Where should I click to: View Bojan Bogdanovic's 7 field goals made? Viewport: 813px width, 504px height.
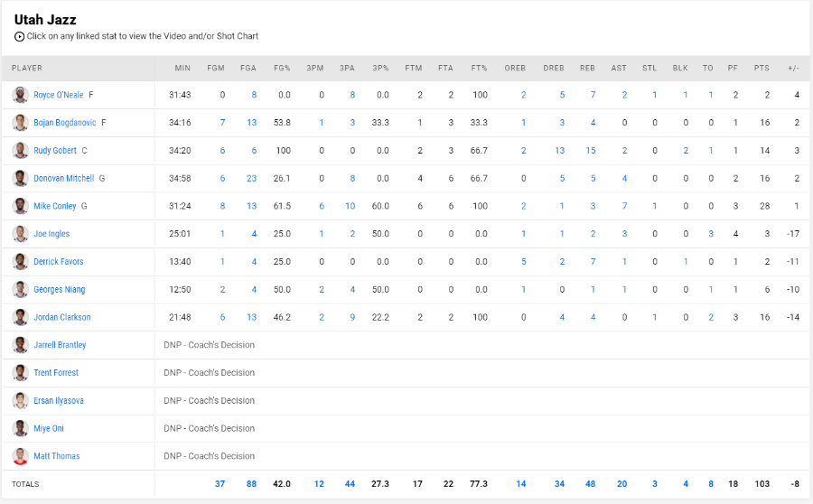tap(222, 123)
